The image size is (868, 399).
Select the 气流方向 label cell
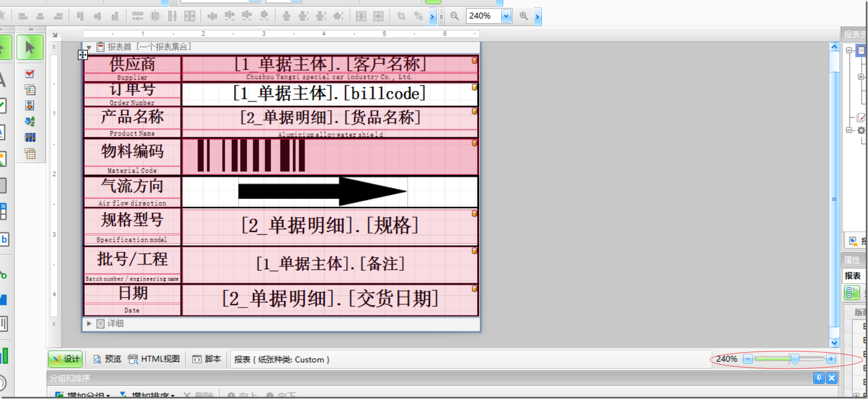click(133, 187)
